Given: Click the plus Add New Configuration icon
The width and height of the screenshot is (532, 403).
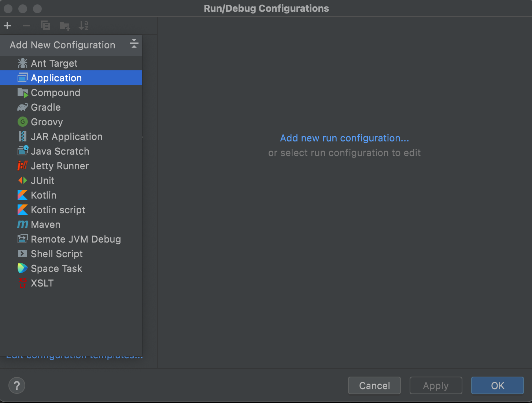Looking at the screenshot, I should point(7,26).
